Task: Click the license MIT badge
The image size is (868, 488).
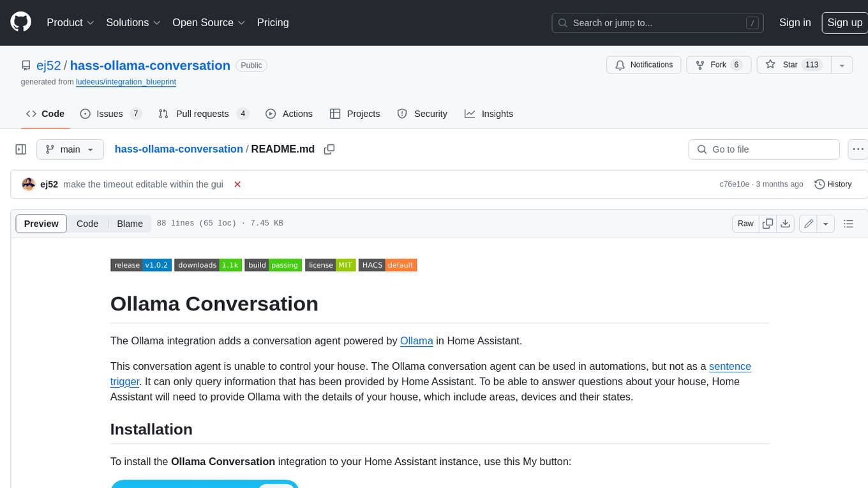Action: click(330, 265)
